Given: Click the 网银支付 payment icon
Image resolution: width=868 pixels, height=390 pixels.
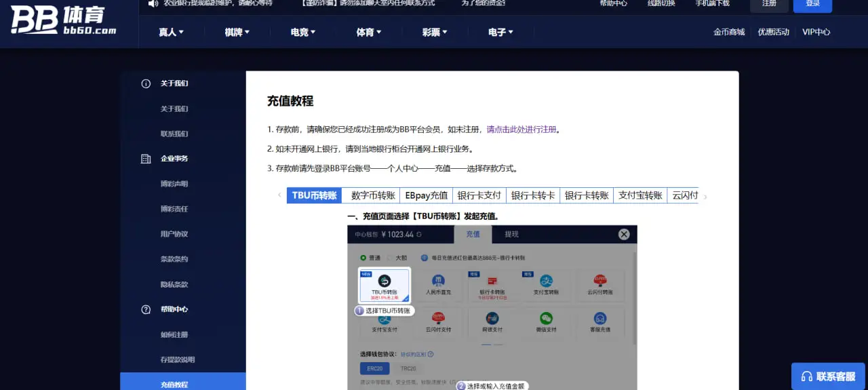Looking at the screenshot, I should [492, 318].
